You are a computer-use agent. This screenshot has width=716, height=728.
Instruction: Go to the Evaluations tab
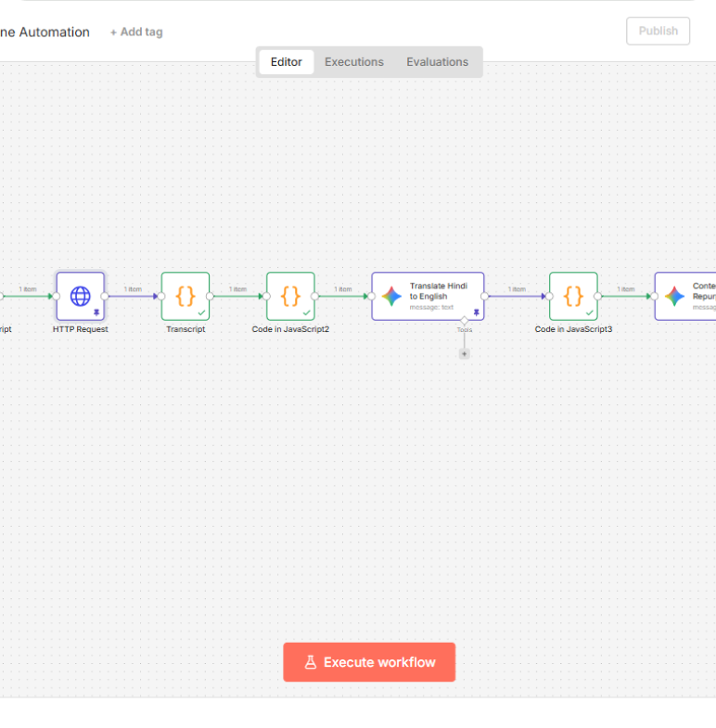[x=437, y=62]
